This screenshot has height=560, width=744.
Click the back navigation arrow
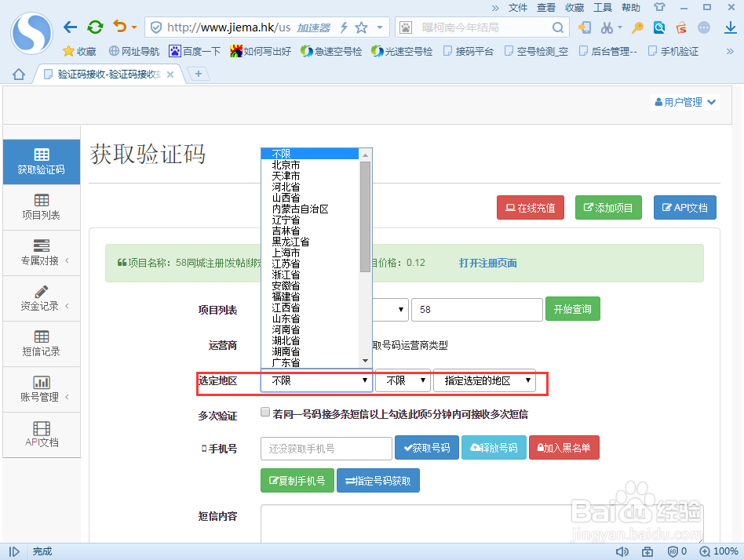point(69,26)
